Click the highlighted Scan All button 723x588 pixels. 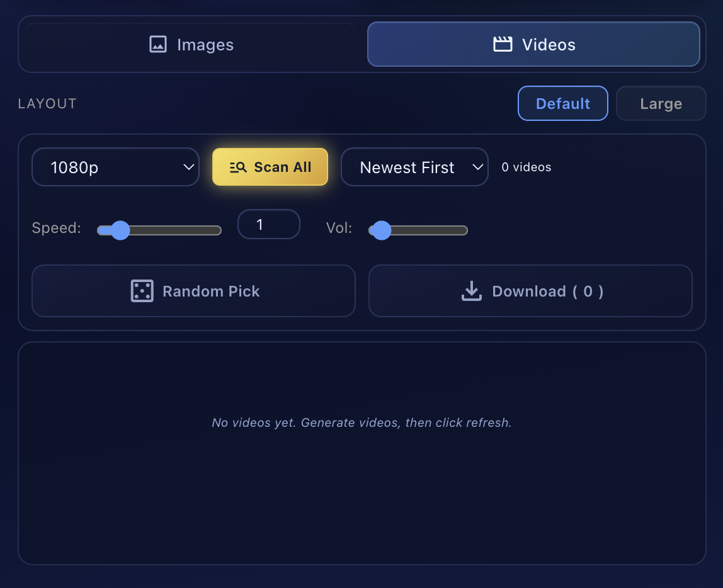270,167
